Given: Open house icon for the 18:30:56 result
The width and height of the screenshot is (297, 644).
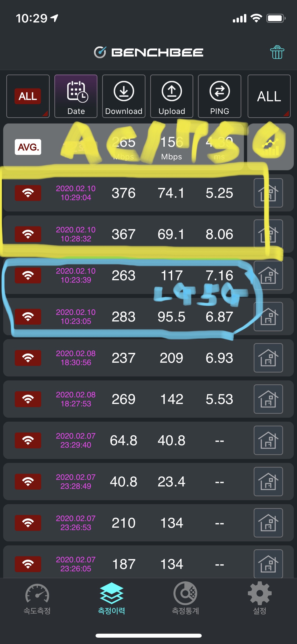Looking at the screenshot, I should (268, 358).
